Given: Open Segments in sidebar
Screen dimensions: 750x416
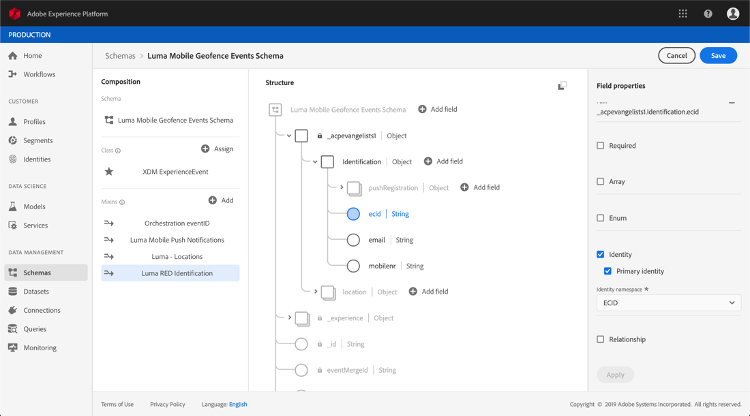Looking at the screenshot, I should point(38,140).
